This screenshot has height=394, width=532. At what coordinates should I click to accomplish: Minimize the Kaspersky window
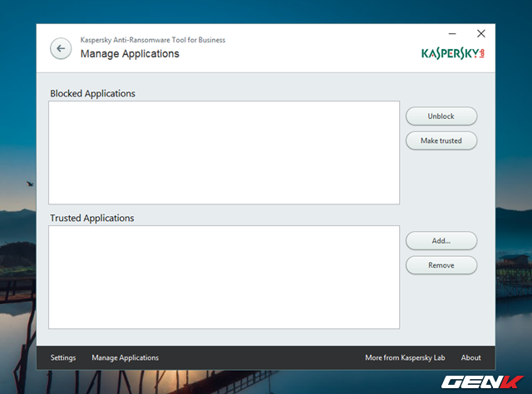(451, 34)
